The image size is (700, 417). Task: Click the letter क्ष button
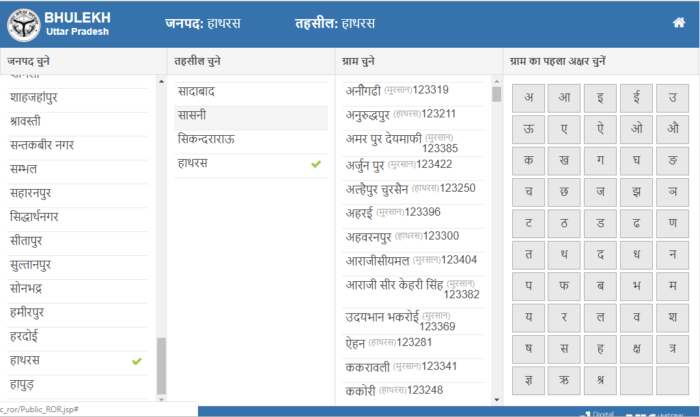click(637, 349)
